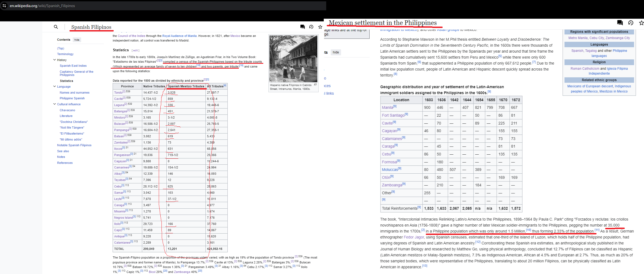The height and width of the screenshot is (274, 644).
Task: Open talk icon on Mexican settlement page
Action: (620, 23)
